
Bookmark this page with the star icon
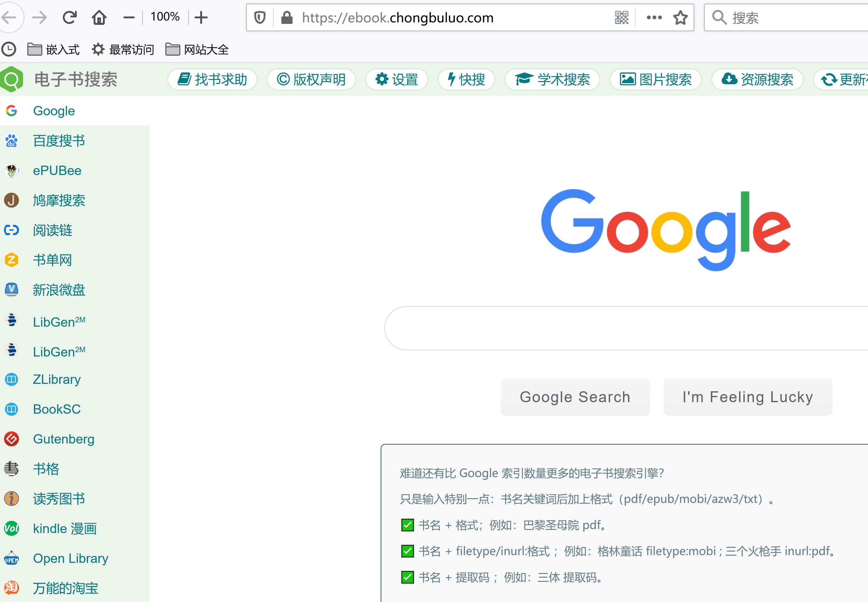click(x=681, y=17)
